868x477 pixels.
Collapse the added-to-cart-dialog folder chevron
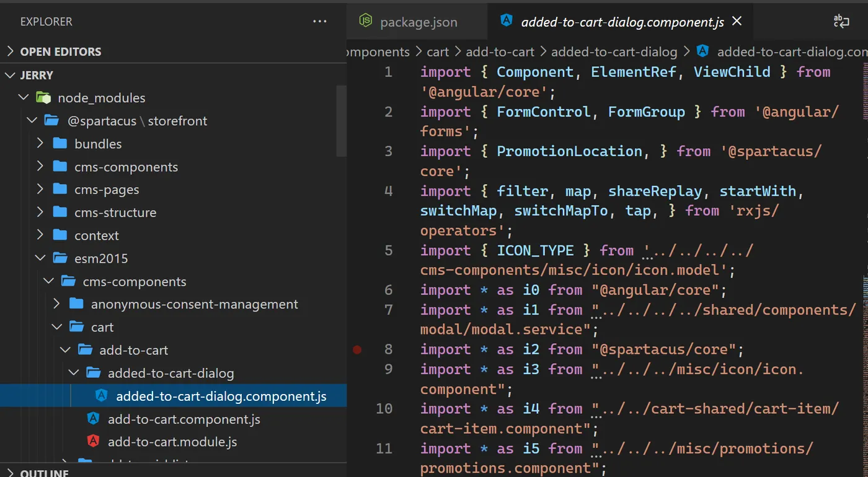tap(74, 372)
